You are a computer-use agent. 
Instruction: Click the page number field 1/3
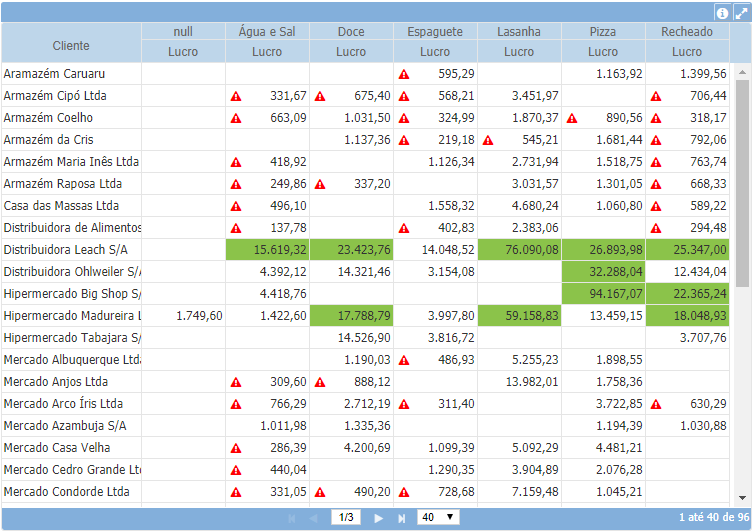tap(346, 517)
